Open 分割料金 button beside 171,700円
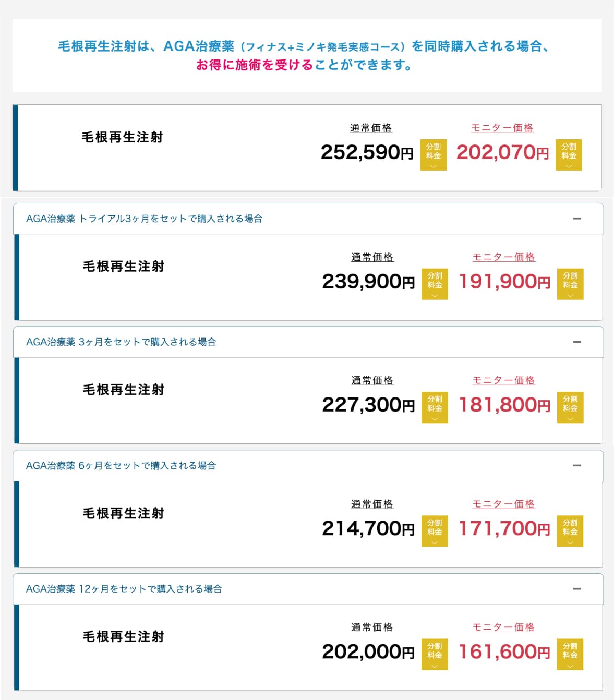 point(570,531)
